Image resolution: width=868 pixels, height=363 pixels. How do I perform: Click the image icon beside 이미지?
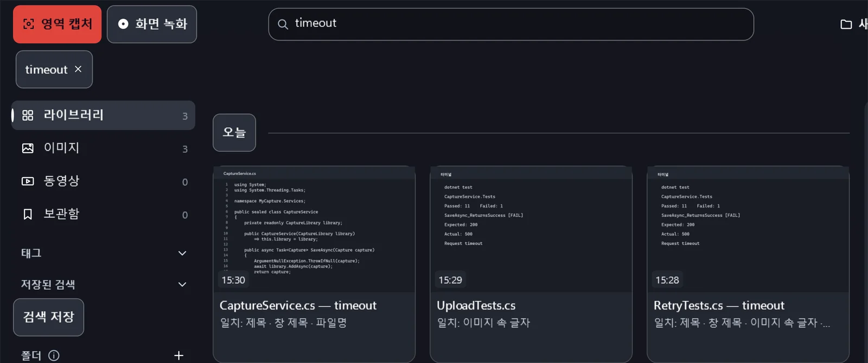point(28,148)
